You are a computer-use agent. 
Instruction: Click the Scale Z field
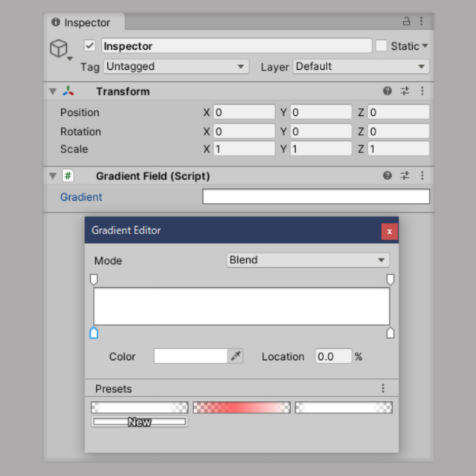tap(399, 149)
